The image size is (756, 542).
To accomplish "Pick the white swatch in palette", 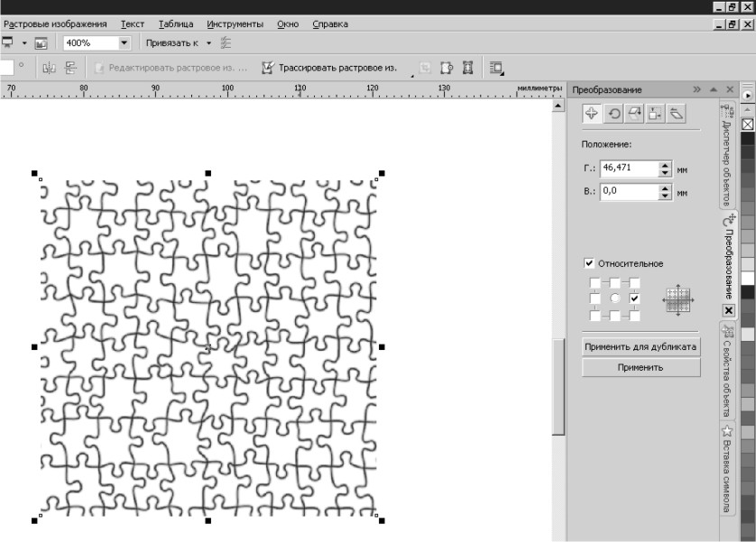I will tap(748, 278).
